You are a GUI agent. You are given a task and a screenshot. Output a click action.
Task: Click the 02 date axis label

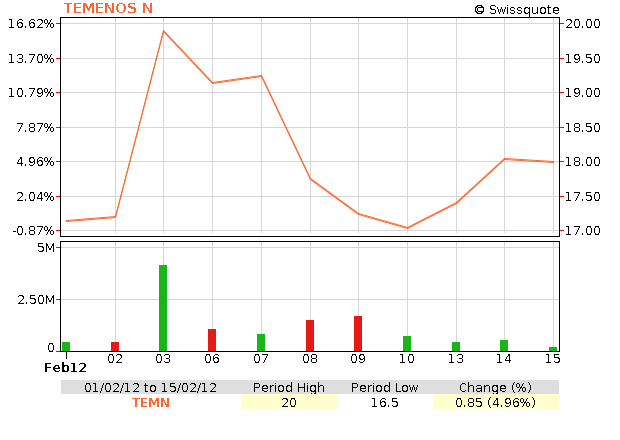115,359
